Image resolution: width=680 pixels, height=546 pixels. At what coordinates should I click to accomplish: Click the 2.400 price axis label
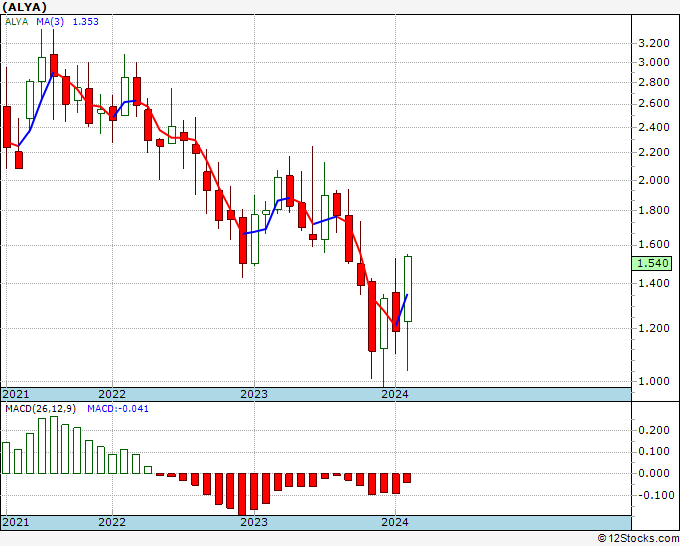point(654,127)
